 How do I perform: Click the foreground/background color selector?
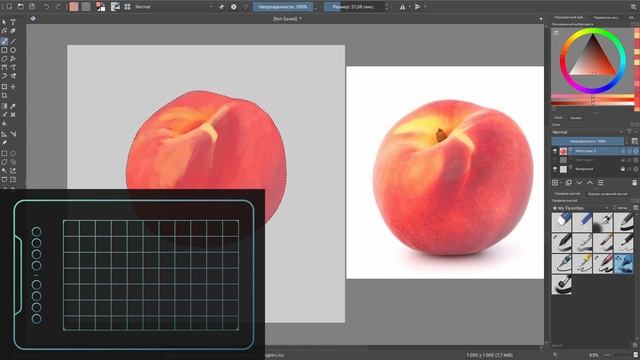tap(100, 7)
